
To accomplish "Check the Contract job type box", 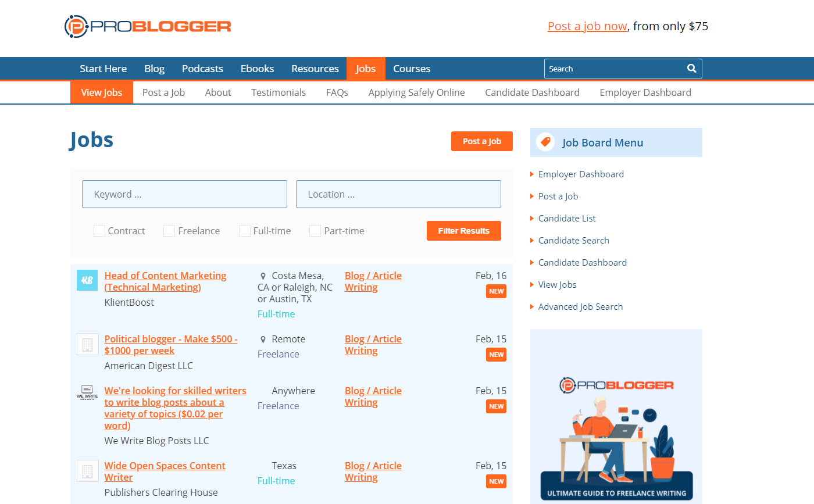I will pos(99,231).
